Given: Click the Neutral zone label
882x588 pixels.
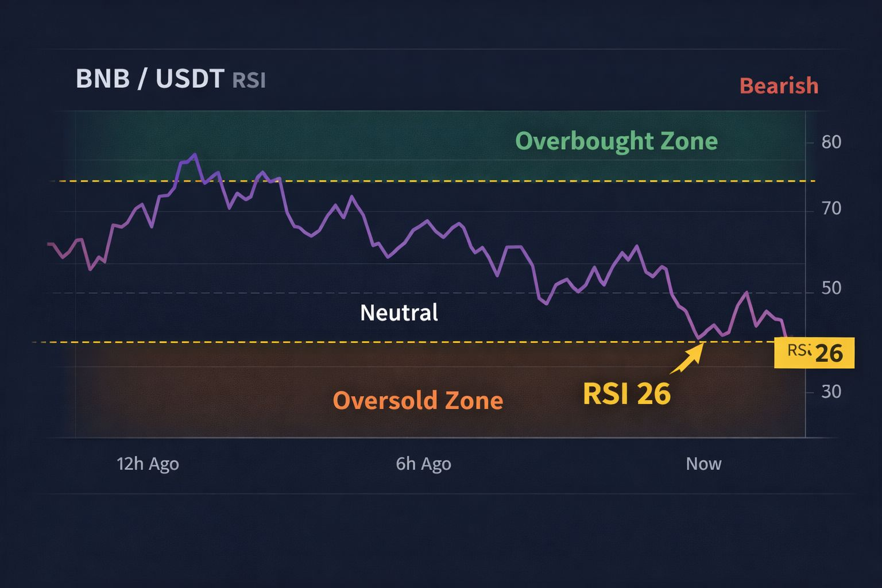Looking at the screenshot, I should click(x=399, y=313).
